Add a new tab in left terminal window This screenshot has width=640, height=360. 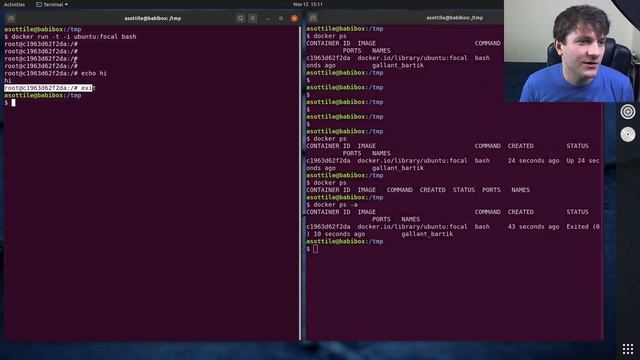click(x=11, y=18)
